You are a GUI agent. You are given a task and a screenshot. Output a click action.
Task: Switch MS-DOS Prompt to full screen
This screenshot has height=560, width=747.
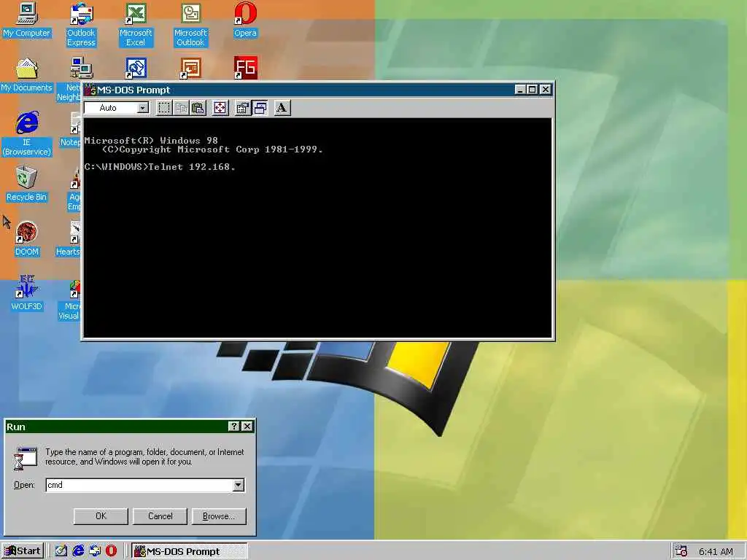pos(220,108)
